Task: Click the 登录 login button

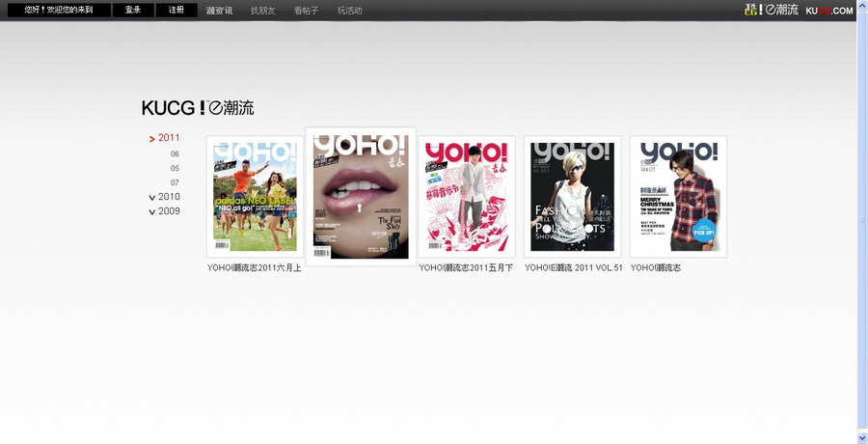Action: point(133,10)
